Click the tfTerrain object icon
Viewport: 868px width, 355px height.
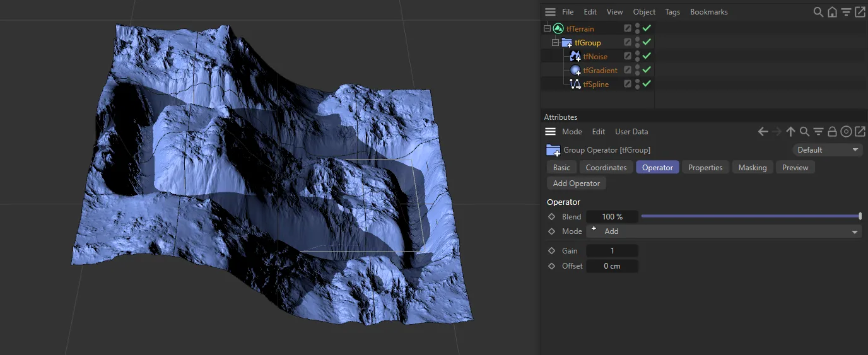[x=558, y=29]
